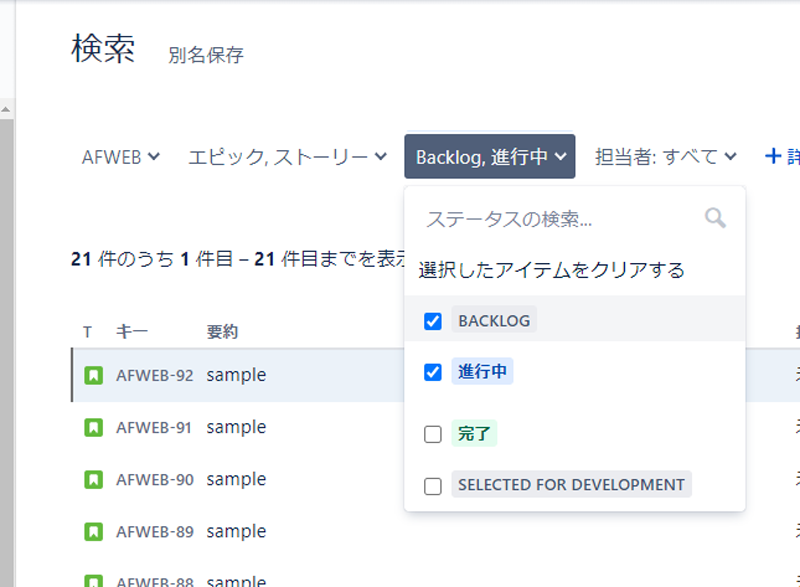The image size is (800, 587).
Task: Click the scrollbar up arrow
Action: tap(6, 109)
